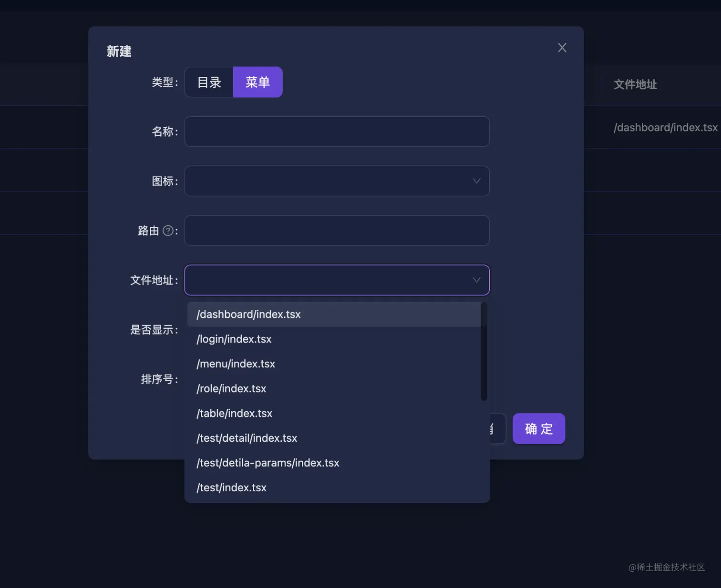Viewport: 721px width, 588px height.
Task: Open the 图标 dropdown
Action: point(337,181)
